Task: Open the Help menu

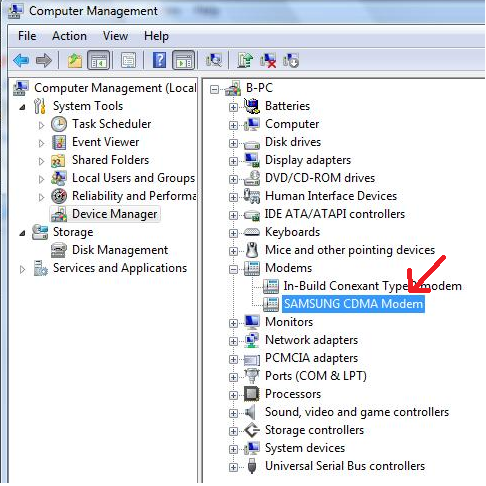Action: coord(156,36)
